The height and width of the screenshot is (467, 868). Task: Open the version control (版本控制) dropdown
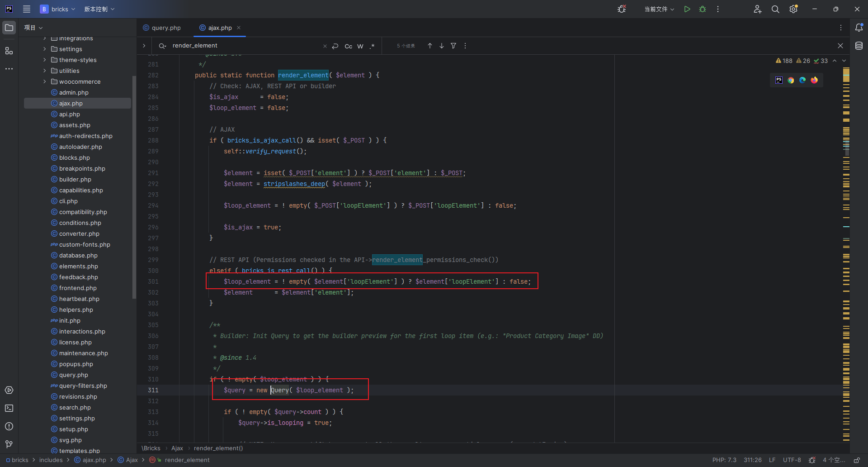99,9
